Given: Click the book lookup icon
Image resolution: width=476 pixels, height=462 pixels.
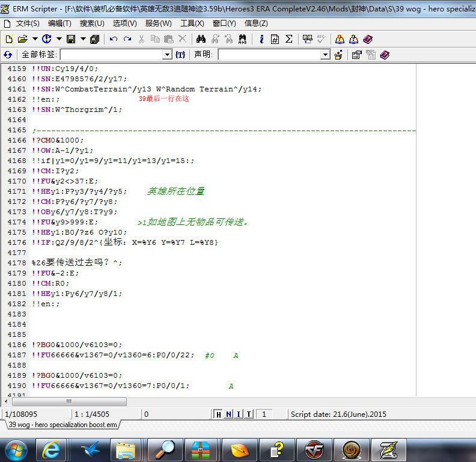Looking at the screenshot, I should pos(308,39).
